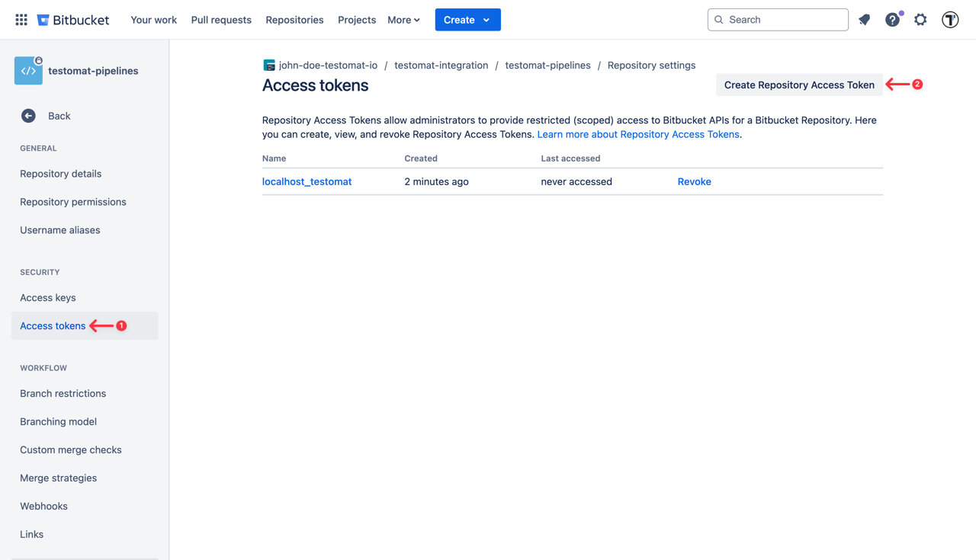Image resolution: width=976 pixels, height=560 pixels.
Task: Click the testomat-pipelines repository avatar icon
Action: [28, 70]
